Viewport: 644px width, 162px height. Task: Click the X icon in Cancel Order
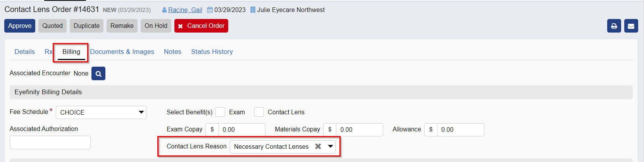181,26
